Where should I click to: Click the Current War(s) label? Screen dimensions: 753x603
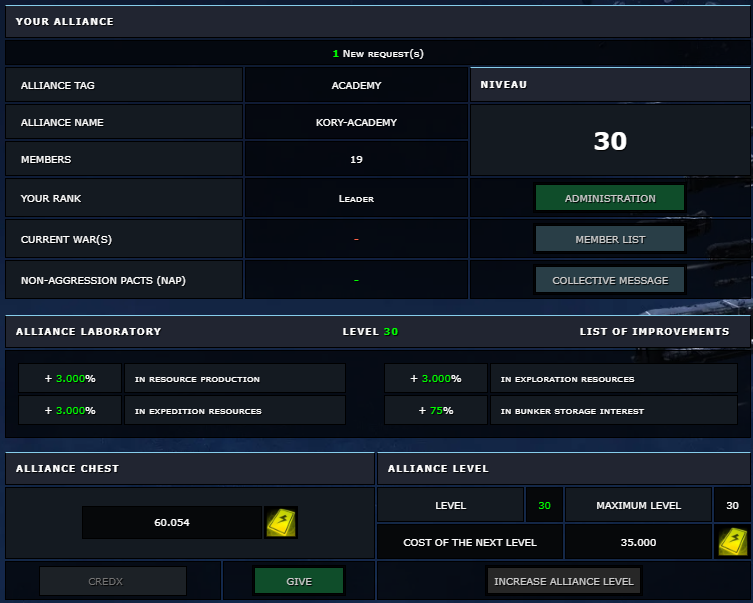pyautogui.click(x=66, y=239)
